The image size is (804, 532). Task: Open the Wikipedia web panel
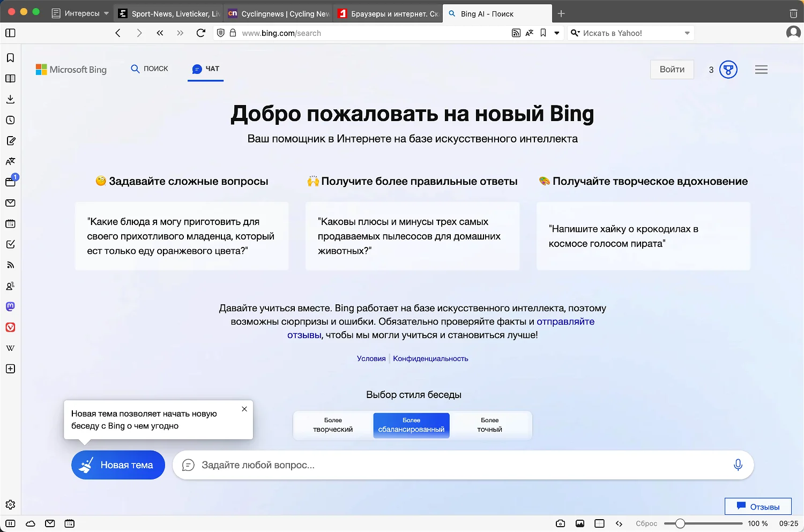pos(10,348)
